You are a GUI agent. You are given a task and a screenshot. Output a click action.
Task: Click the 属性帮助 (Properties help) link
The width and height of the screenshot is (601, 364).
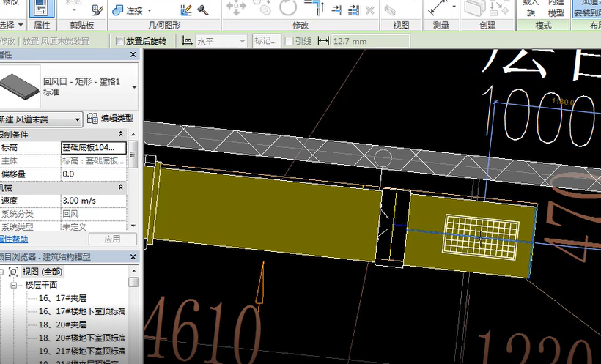[13, 239]
